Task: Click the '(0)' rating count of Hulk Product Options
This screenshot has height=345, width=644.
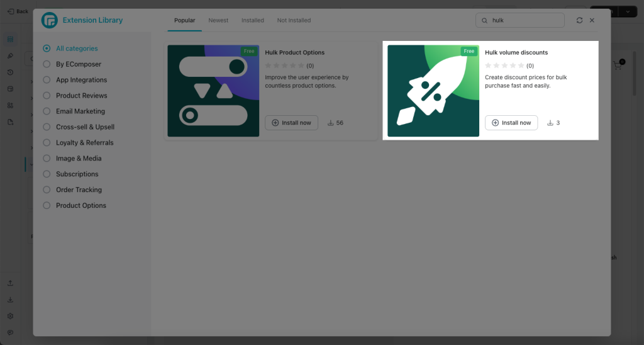Action: pos(310,66)
